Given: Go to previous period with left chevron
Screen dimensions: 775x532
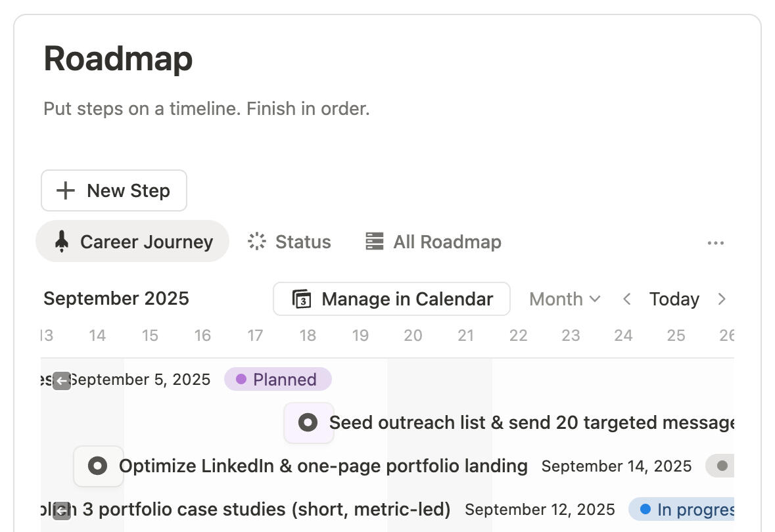Looking at the screenshot, I should (x=626, y=299).
